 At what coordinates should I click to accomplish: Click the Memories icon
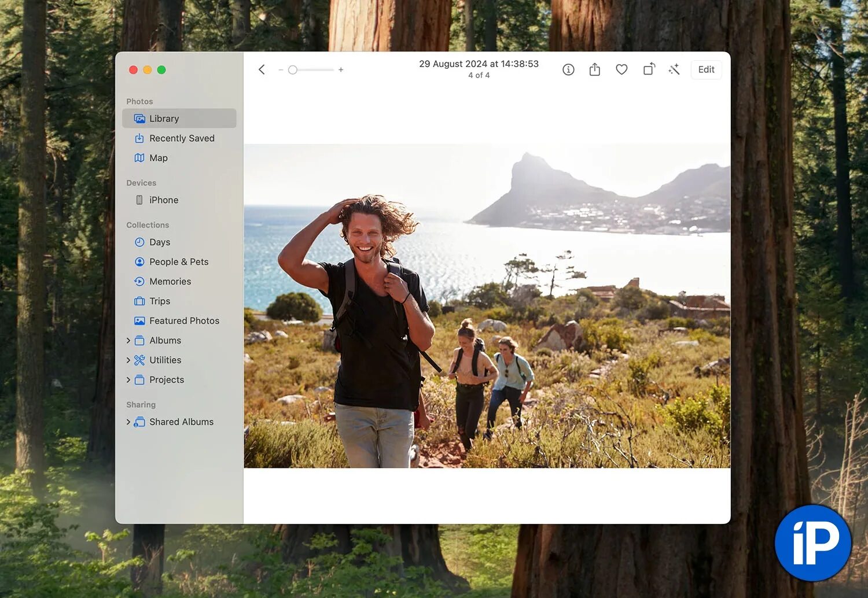[x=139, y=282]
